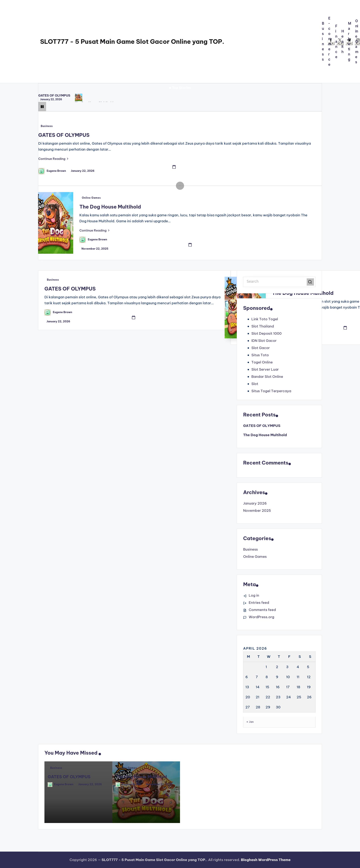Click Eugene Brown's avatar under Gates of Olympus
The image size is (360, 868).
[42, 171]
